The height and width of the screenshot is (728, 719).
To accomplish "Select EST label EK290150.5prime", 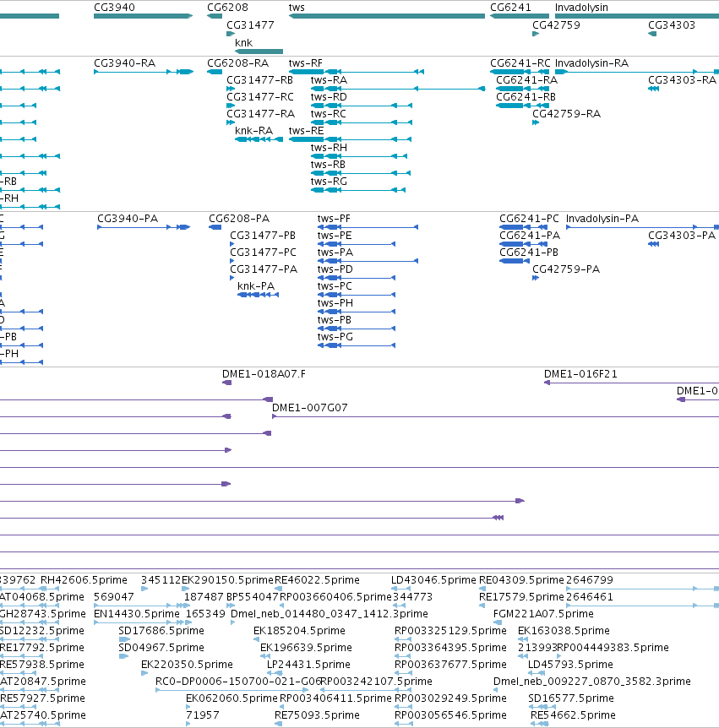I will 227,580.
